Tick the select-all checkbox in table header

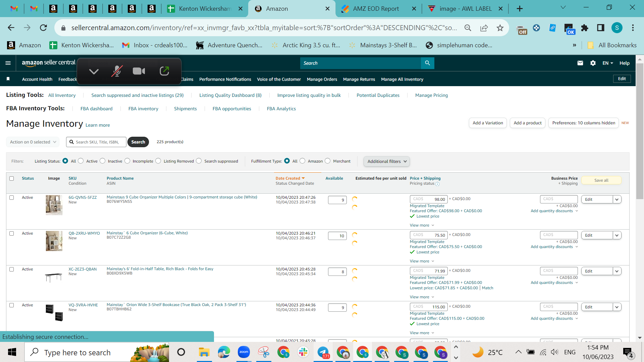pyautogui.click(x=12, y=178)
